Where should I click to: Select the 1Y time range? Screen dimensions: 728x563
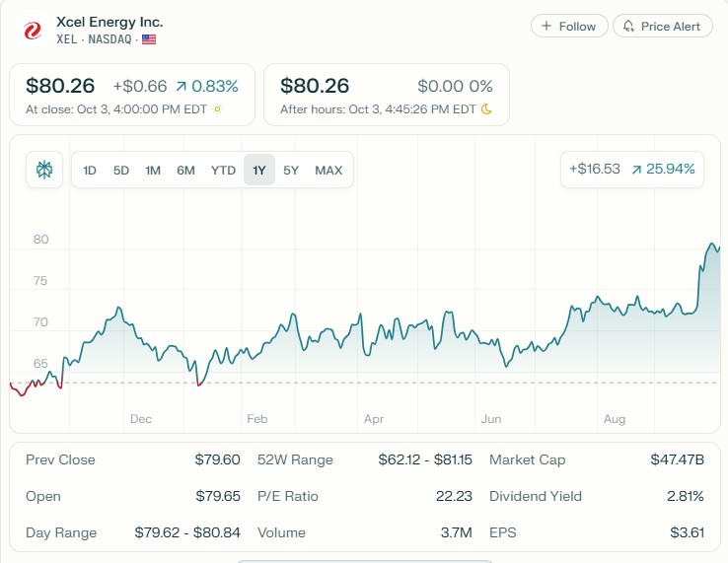[x=259, y=170]
